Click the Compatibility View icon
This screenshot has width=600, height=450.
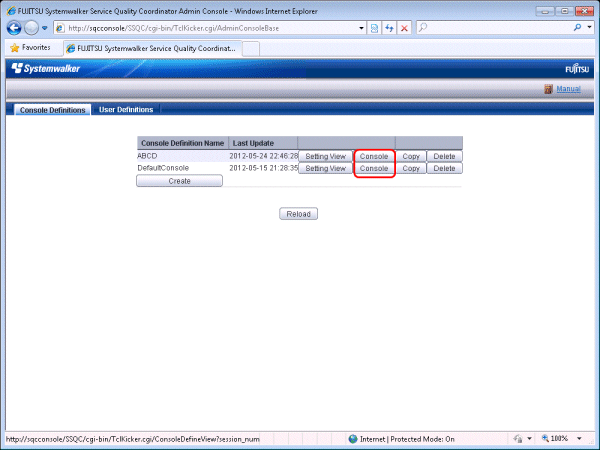coord(374,28)
